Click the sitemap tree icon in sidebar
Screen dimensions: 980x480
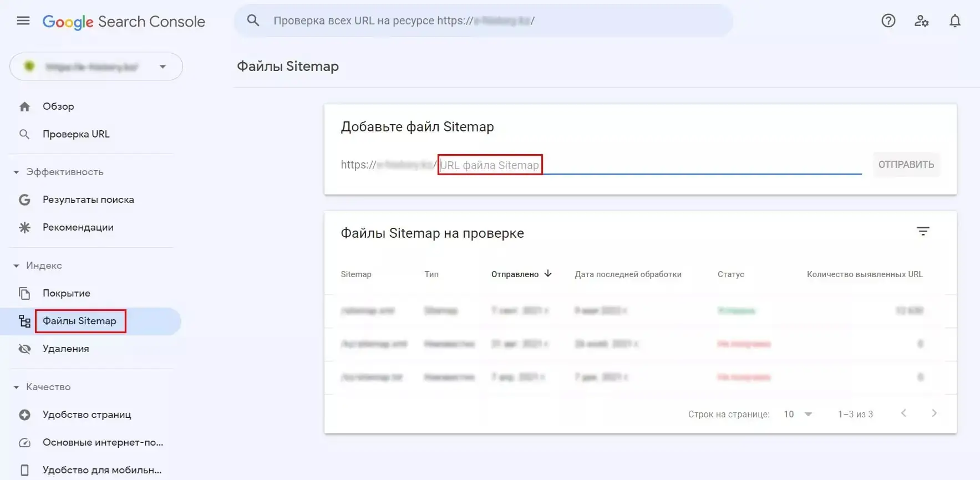pos(24,321)
